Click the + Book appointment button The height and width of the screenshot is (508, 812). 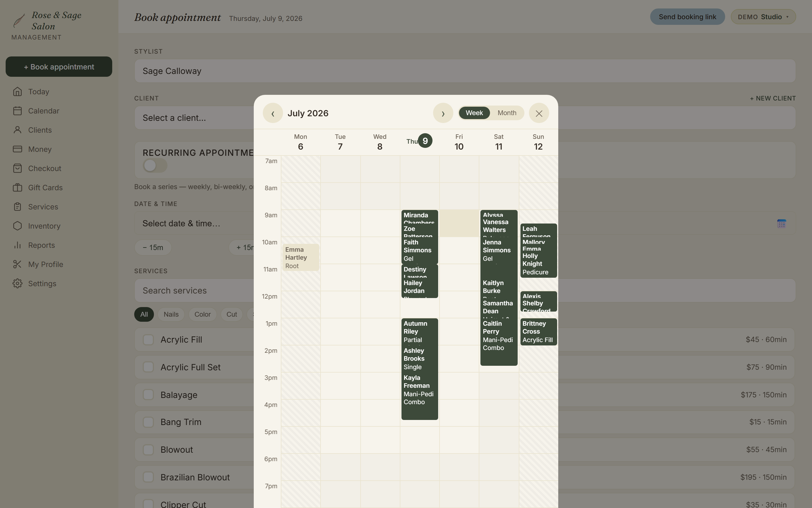click(59, 67)
